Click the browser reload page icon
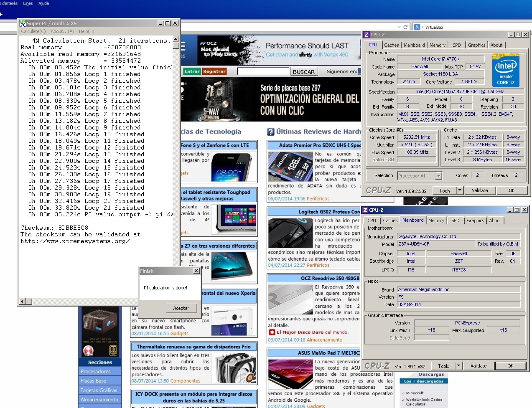 pos(405,27)
